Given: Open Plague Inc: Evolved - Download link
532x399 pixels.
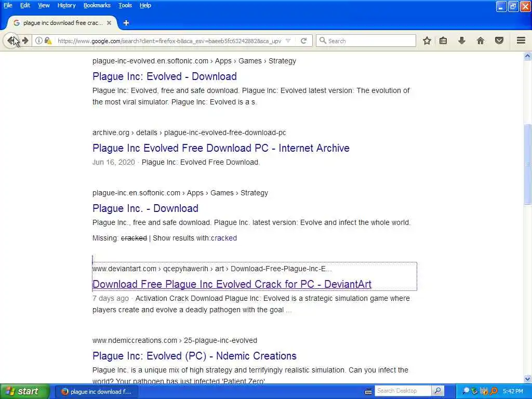Looking at the screenshot, I should coord(165,76).
